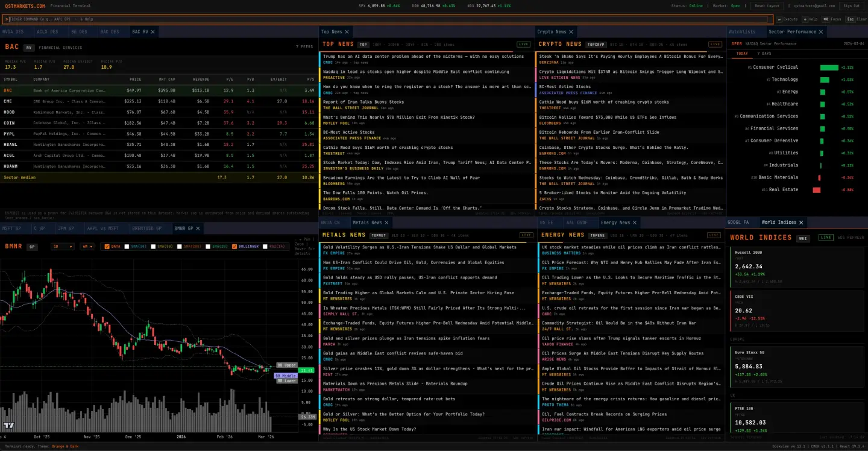This screenshot has height=451, width=868.
Task: Open the AAPL vs MSFT chart tab
Action: tap(103, 228)
